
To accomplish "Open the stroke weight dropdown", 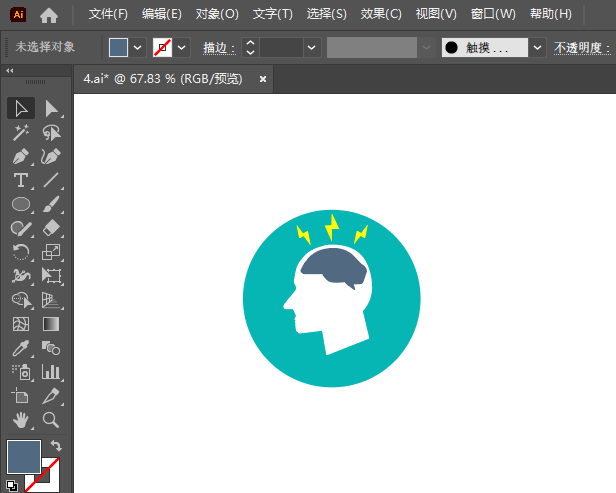I will 312,48.
